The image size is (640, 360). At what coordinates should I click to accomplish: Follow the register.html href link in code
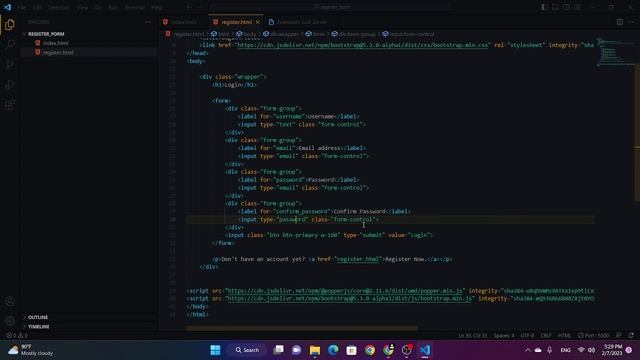coord(358,259)
